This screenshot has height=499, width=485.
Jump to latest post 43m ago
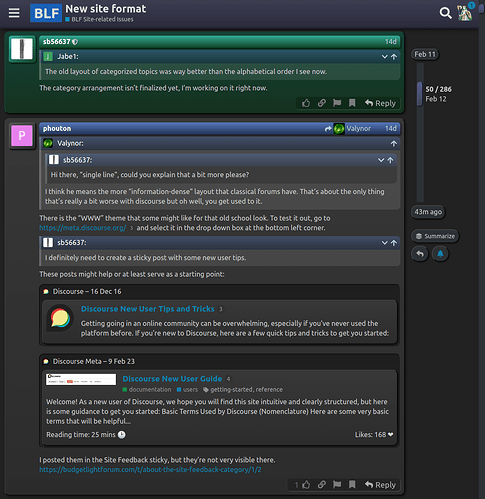(x=428, y=212)
